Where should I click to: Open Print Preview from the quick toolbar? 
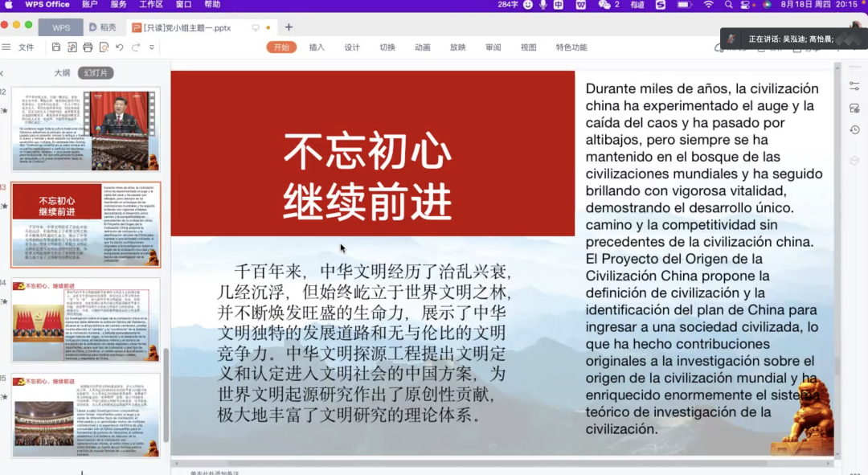pos(104,47)
